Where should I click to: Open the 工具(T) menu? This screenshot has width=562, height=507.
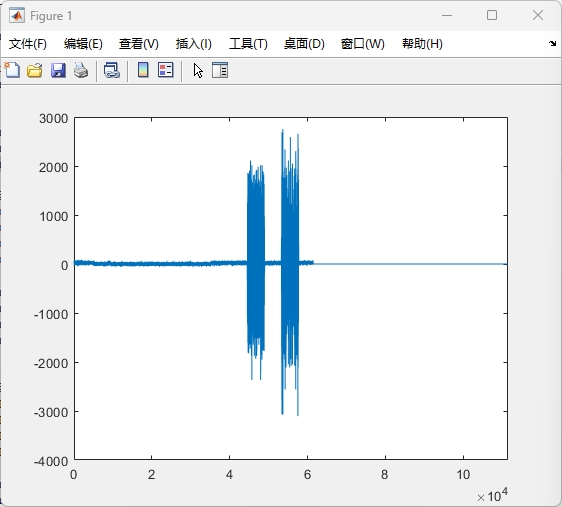coord(248,44)
